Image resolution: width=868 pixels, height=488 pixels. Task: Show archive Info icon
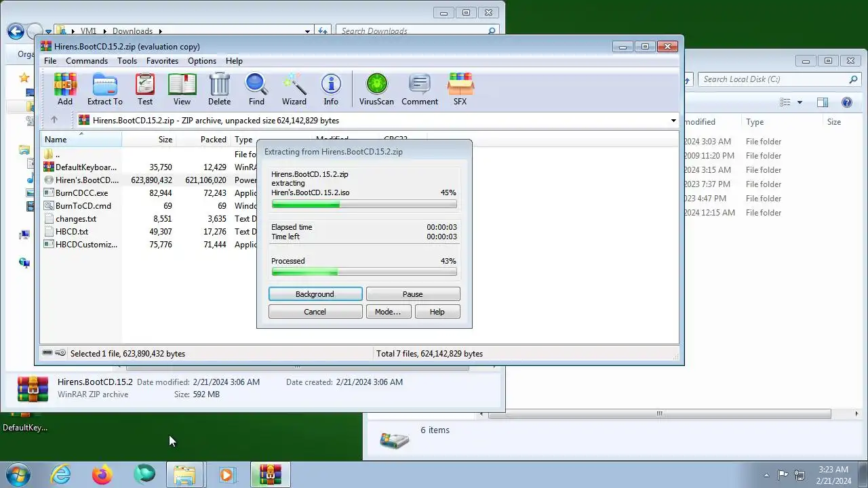coord(331,89)
